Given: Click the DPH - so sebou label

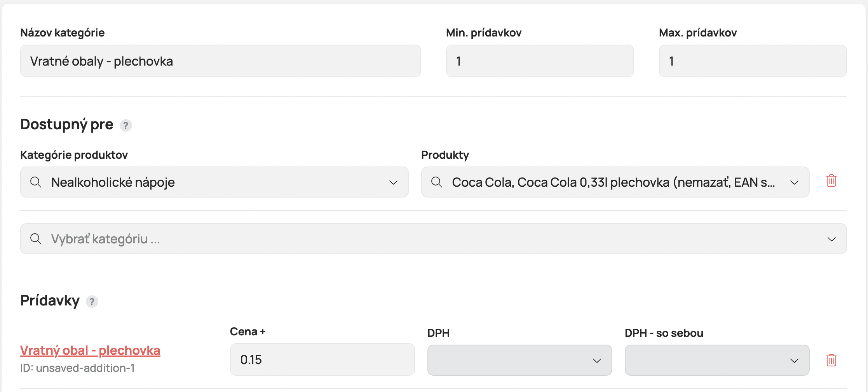Looking at the screenshot, I should point(664,333).
